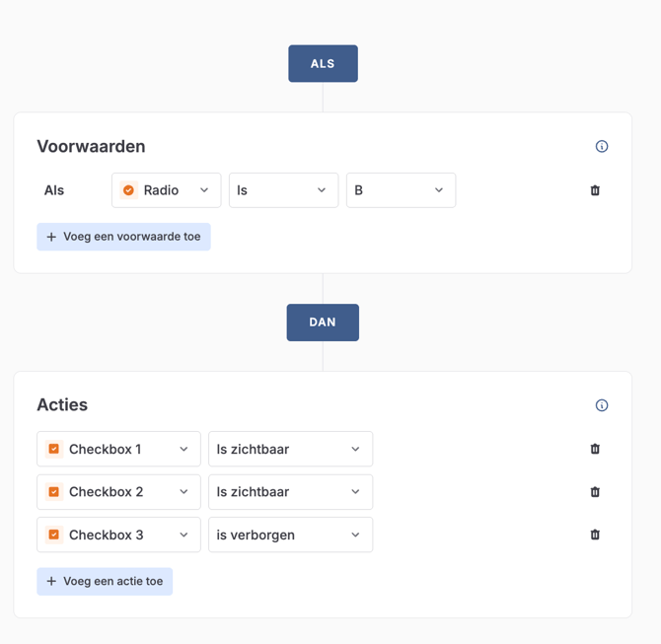Change Checkbox 1 'Is zichtbaar' visibility dropdown
This screenshot has width=661, height=644.
tap(290, 449)
